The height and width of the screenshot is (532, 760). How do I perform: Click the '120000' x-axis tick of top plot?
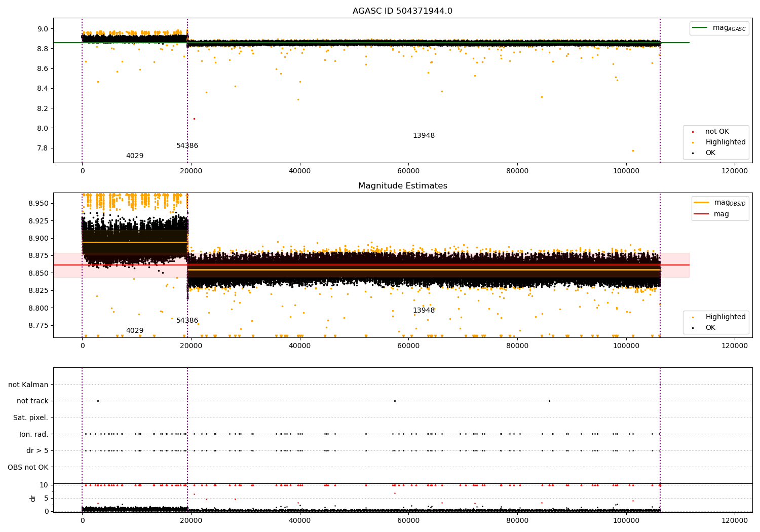735,171
